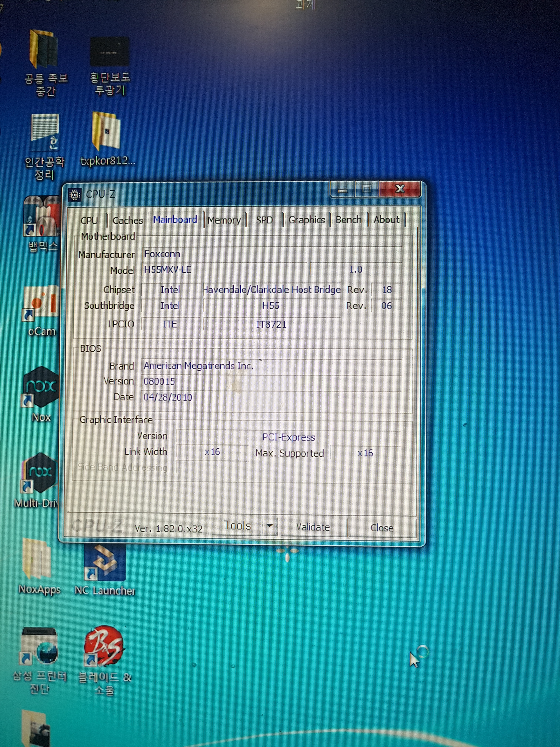This screenshot has height=747, width=560.
Task: Open the 인간공학 정리 document icon
Action: [x=45, y=132]
